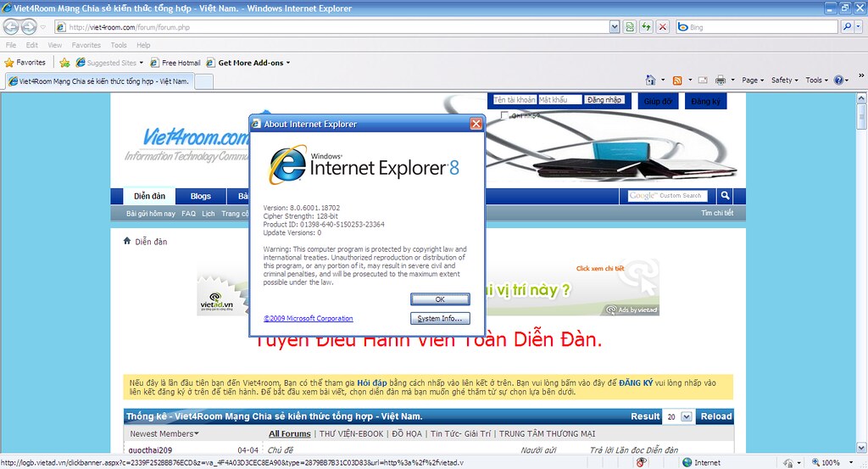Open the search provider dropdown arrow
This screenshot has height=469, width=868.
pyautogui.click(x=860, y=26)
